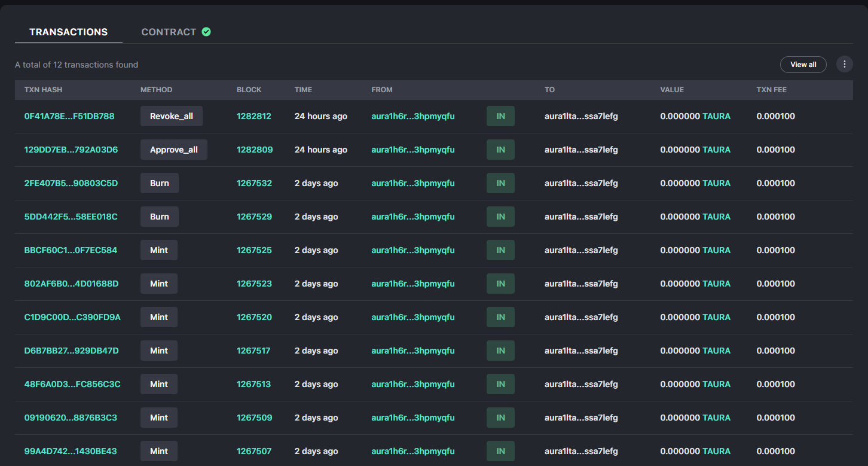Open transaction hash 09190620...8876B3C3
Image resolution: width=868 pixels, height=466 pixels.
click(x=71, y=418)
